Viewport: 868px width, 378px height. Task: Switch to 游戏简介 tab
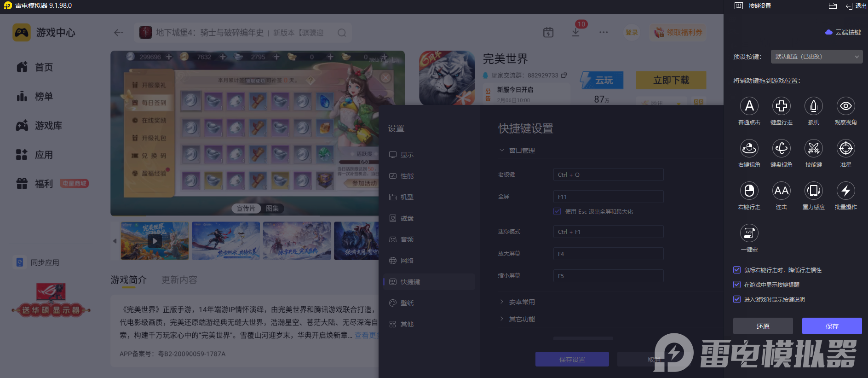(129, 280)
